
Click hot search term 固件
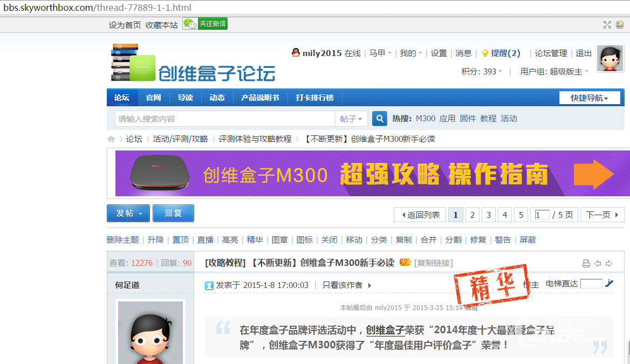(x=468, y=119)
